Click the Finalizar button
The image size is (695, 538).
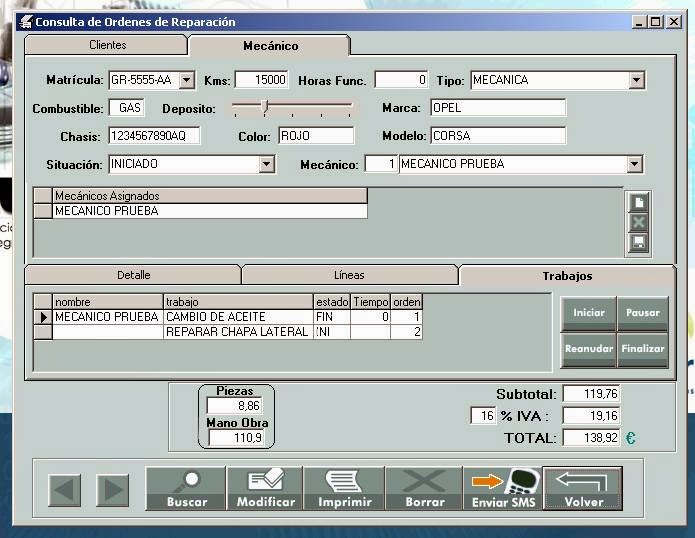click(643, 350)
